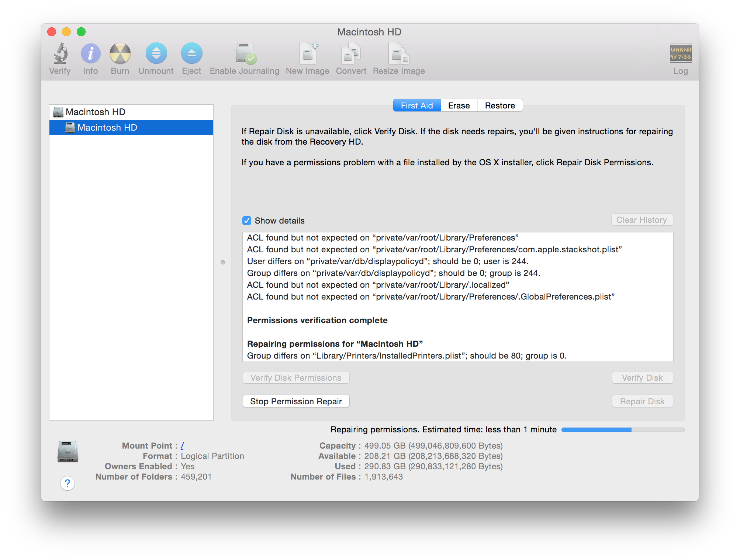Image resolution: width=740 pixels, height=560 pixels.
Task: Switch to the Erase tab
Action: tap(459, 106)
